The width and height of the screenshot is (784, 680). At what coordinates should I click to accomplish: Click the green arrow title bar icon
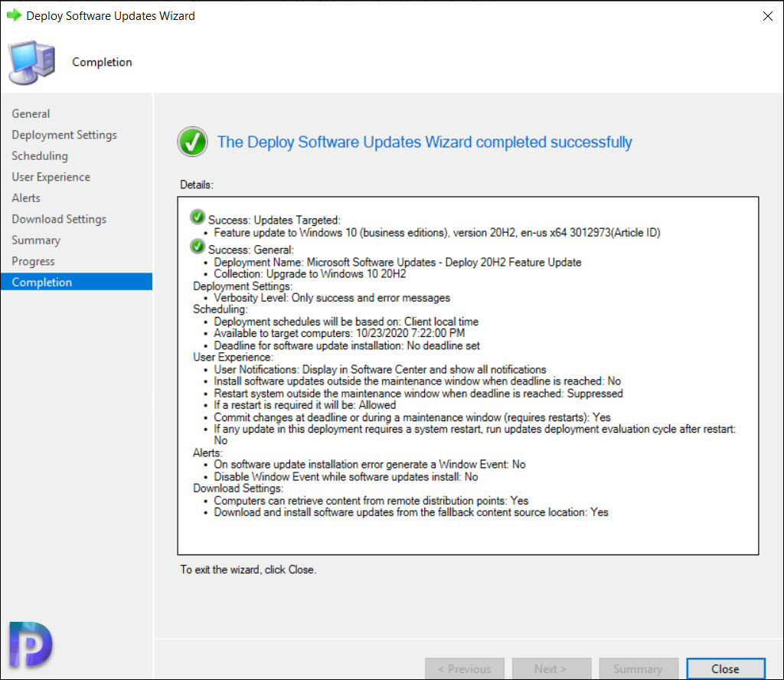pyautogui.click(x=14, y=15)
